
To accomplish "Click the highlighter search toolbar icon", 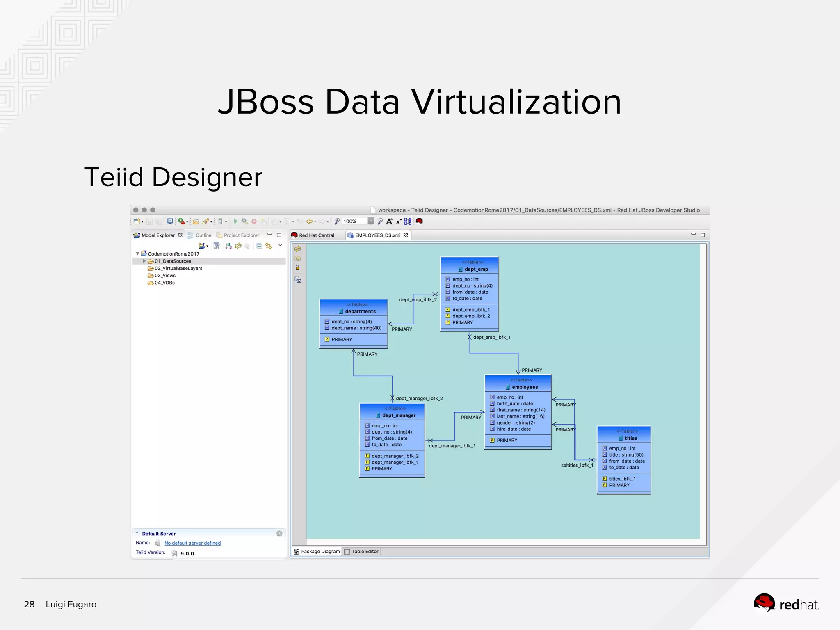I will 206,221.
